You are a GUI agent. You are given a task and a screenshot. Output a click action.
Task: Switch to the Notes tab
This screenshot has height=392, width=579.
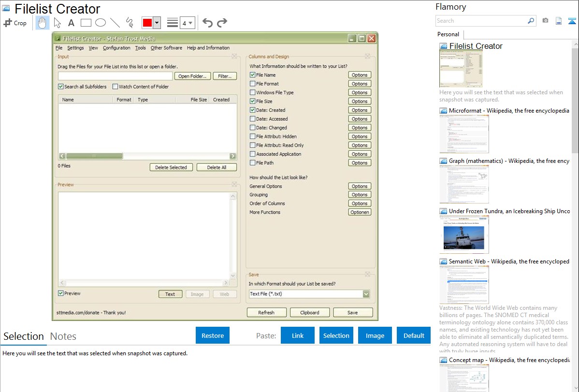(x=63, y=336)
